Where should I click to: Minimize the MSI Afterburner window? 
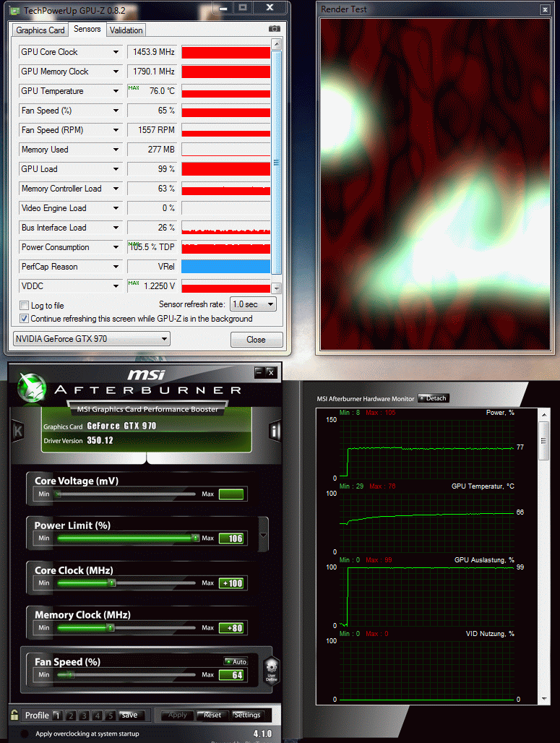(x=259, y=372)
